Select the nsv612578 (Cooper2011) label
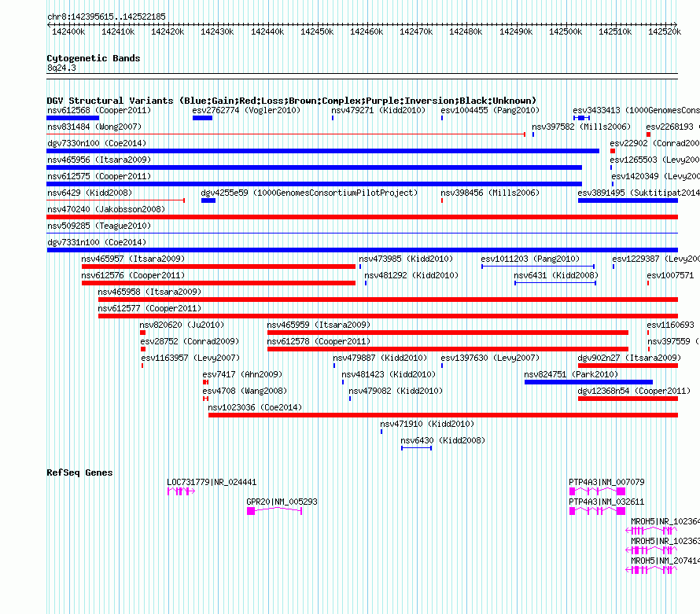700x614 pixels. point(319,341)
